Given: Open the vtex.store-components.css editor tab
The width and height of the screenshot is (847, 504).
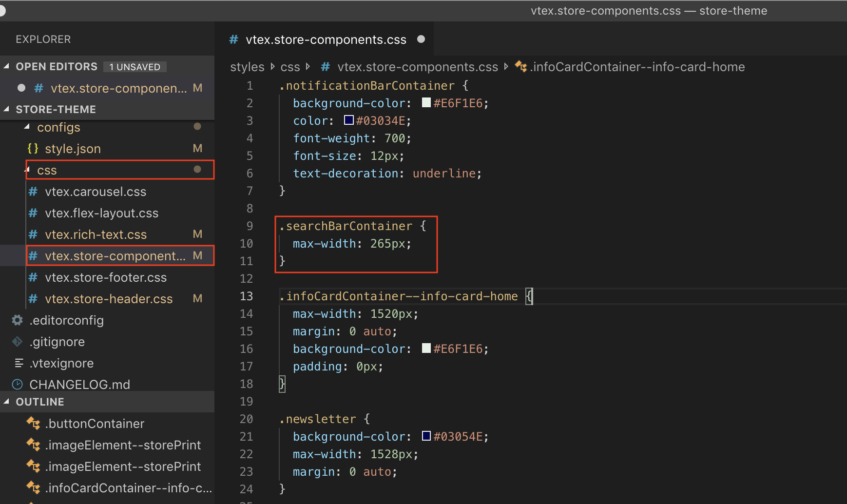Looking at the screenshot, I should click(326, 39).
